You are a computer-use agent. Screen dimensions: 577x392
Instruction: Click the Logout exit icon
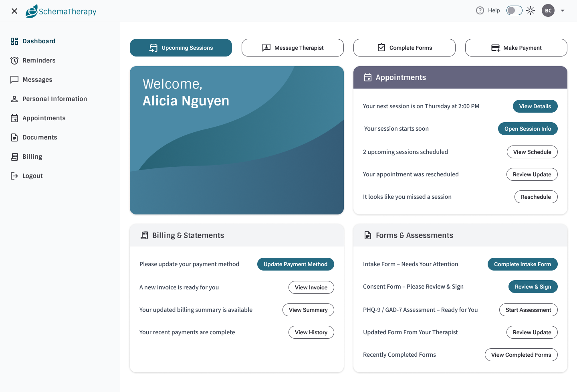pos(14,176)
